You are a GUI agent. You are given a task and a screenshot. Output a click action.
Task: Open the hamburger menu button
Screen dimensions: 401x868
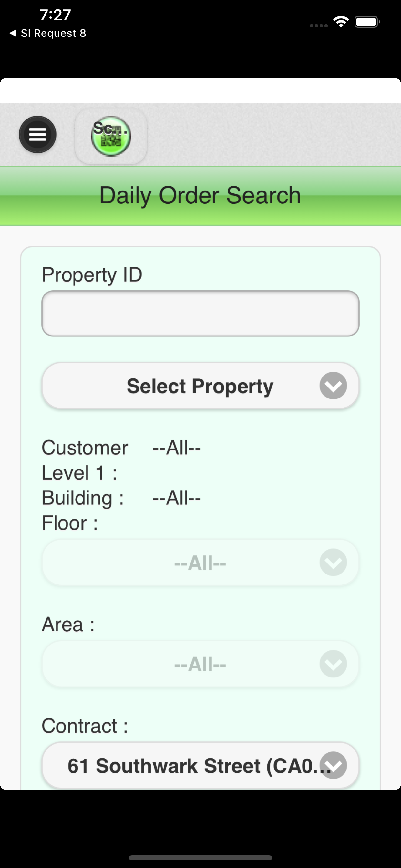37,134
